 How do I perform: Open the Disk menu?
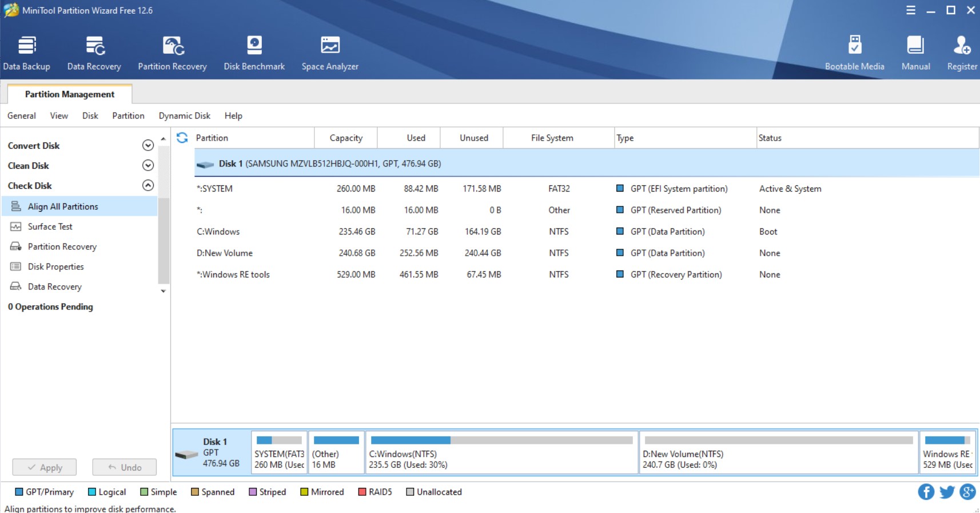90,116
